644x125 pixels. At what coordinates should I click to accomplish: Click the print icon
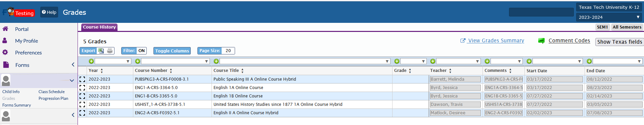(110, 51)
